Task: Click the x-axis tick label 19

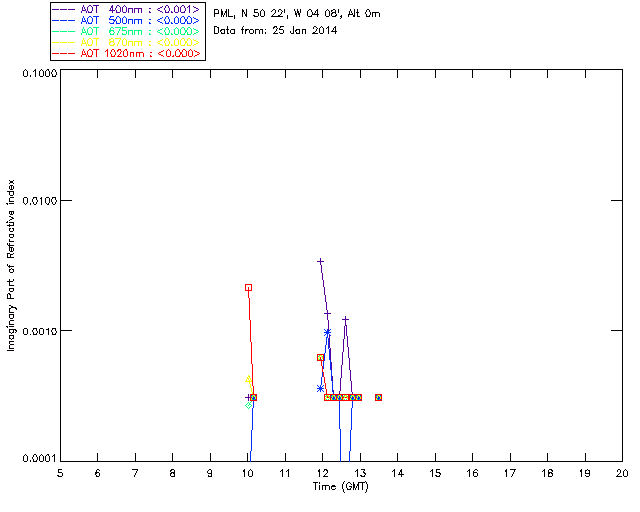Action: tap(585, 473)
